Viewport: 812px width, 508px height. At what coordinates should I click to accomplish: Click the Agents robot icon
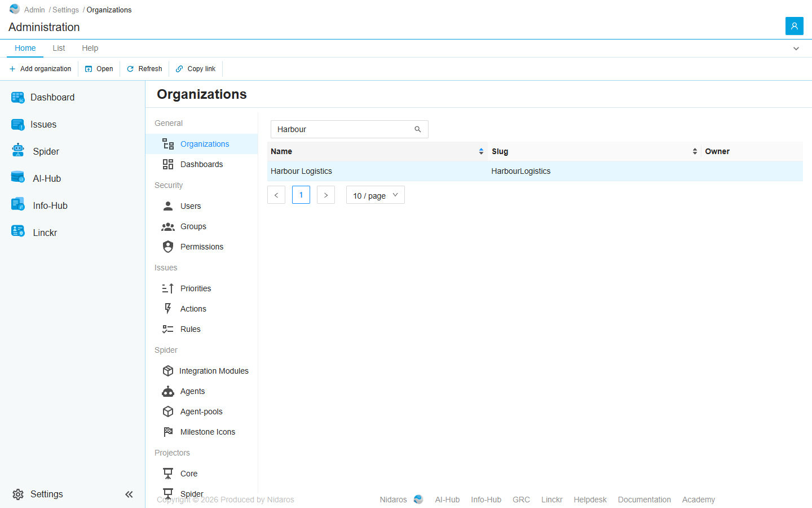(x=168, y=391)
